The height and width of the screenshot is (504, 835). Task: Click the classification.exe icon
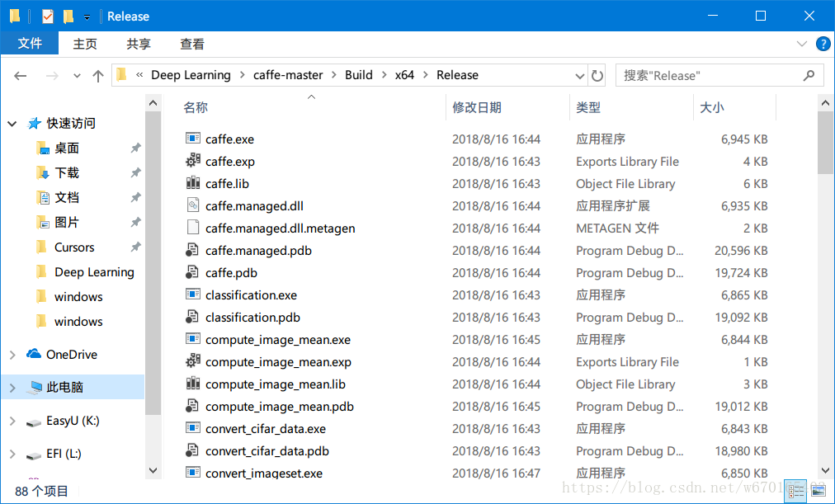(x=193, y=294)
